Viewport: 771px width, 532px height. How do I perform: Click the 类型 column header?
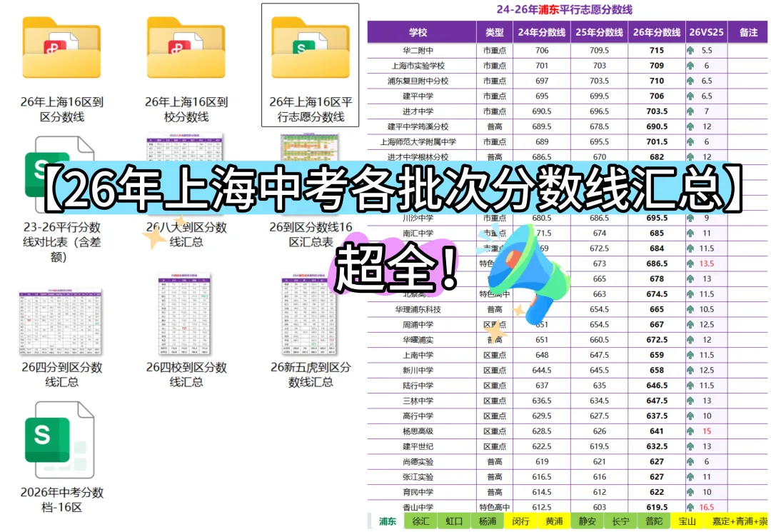click(x=494, y=32)
